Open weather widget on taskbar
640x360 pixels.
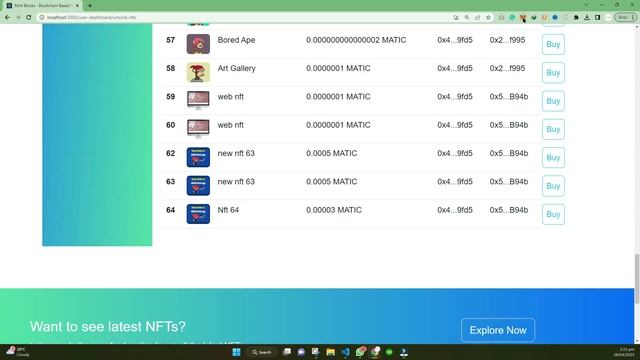click(18, 352)
